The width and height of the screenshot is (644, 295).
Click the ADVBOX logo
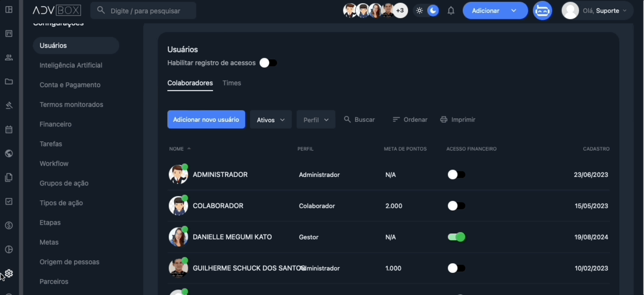[57, 10]
